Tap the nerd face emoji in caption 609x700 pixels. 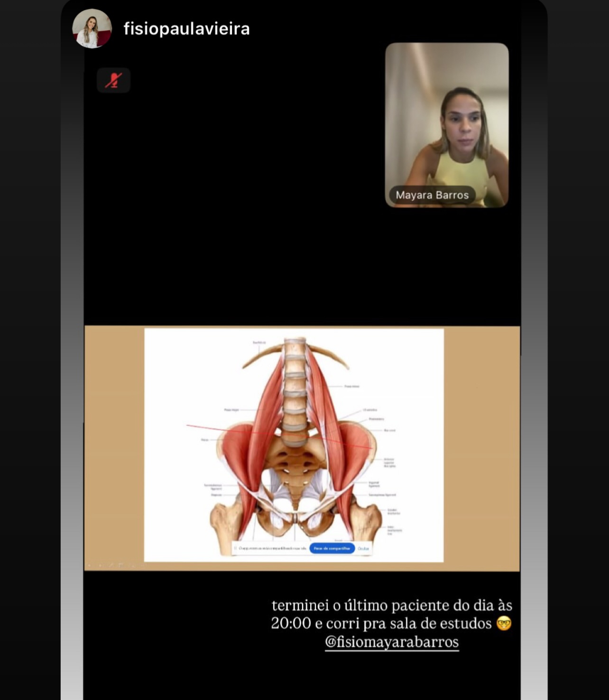click(504, 623)
